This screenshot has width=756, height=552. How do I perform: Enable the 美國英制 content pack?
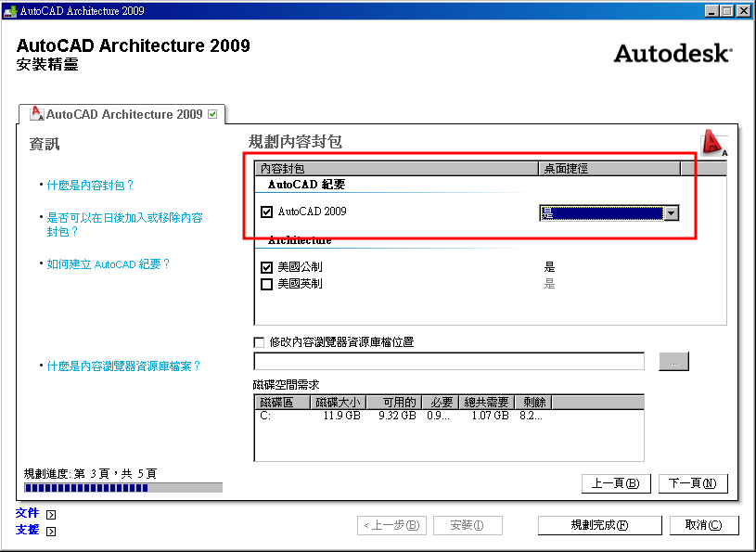click(x=266, y=284)
